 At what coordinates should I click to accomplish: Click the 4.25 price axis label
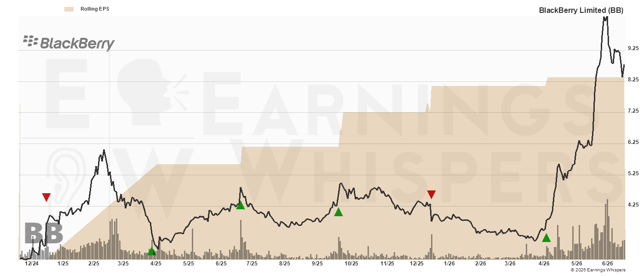pyautogui.click(x=633, y=205)
